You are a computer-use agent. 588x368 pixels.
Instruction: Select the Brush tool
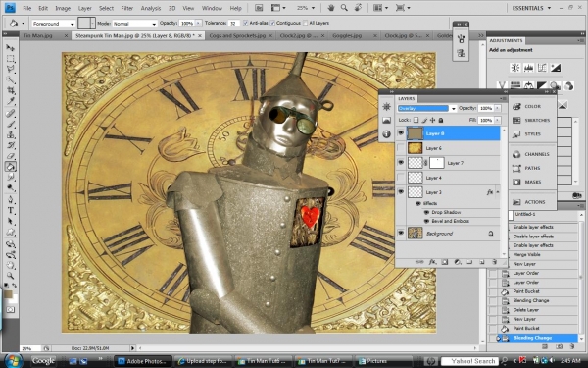tap(10, 124)
